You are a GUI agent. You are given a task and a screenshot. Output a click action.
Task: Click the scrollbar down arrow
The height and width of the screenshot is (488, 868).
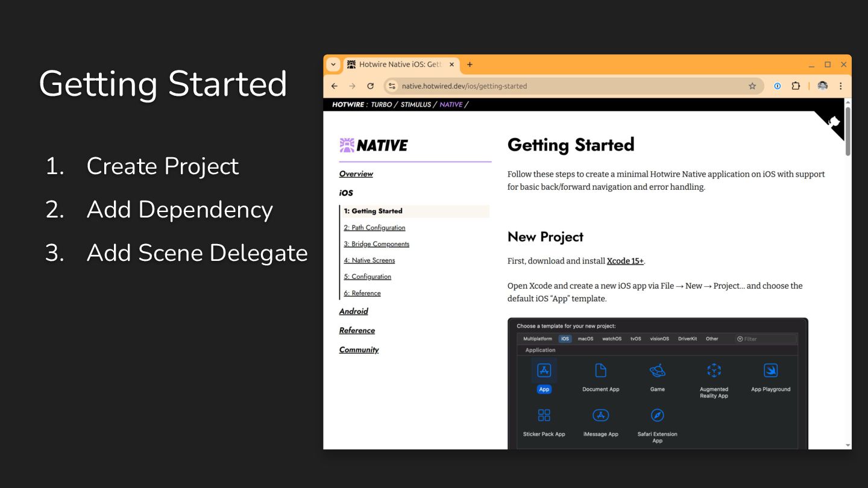click(x=848, y=445)
